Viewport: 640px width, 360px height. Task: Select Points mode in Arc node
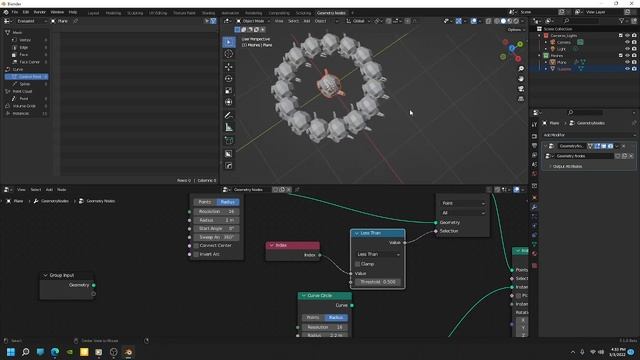(x=205, y=202)
